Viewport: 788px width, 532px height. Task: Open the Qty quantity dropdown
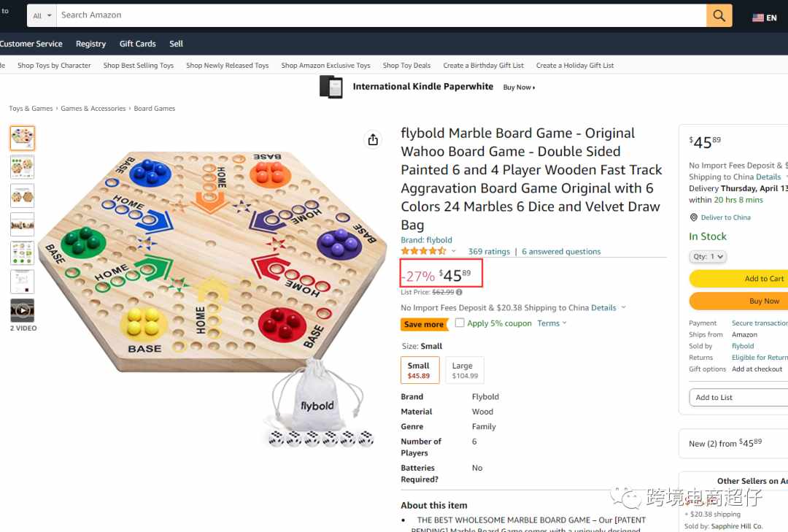[x=708, y=256]
